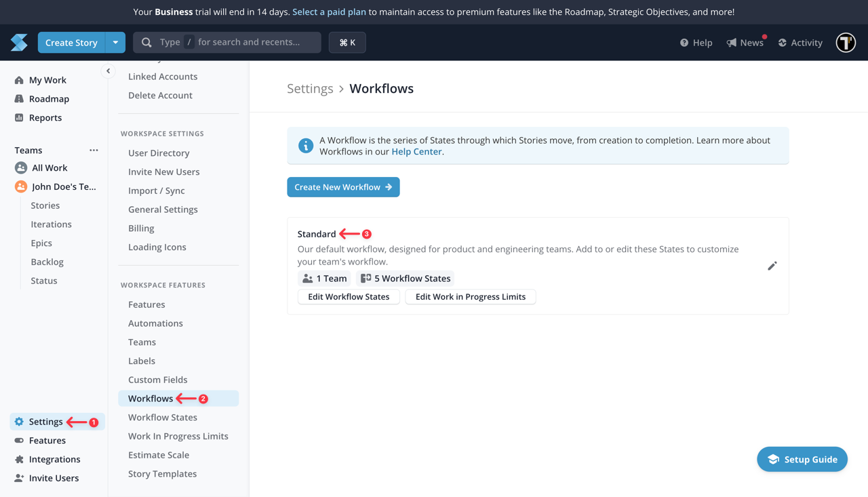Open My Work from the sidebar icon
This screenshot has width=868, height=497.
19,79
